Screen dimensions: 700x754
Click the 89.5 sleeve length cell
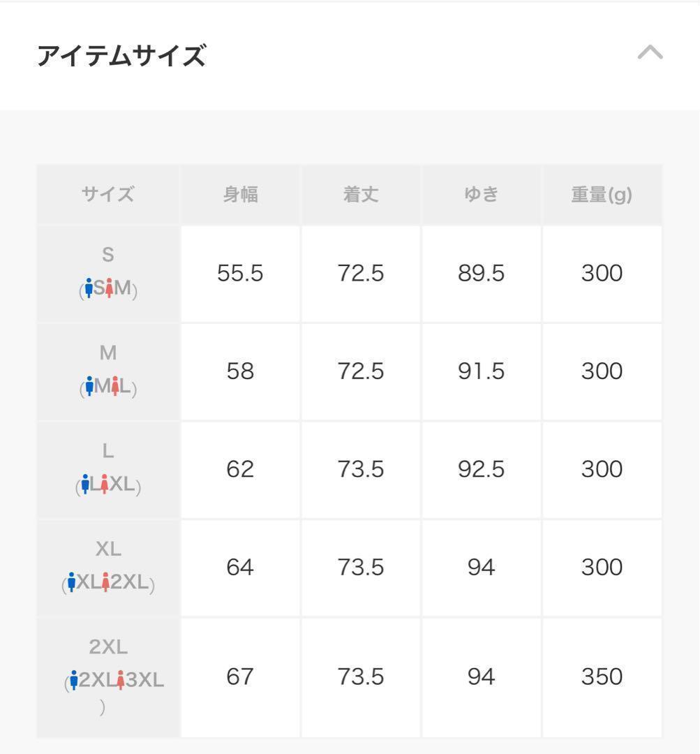(481, 274)
